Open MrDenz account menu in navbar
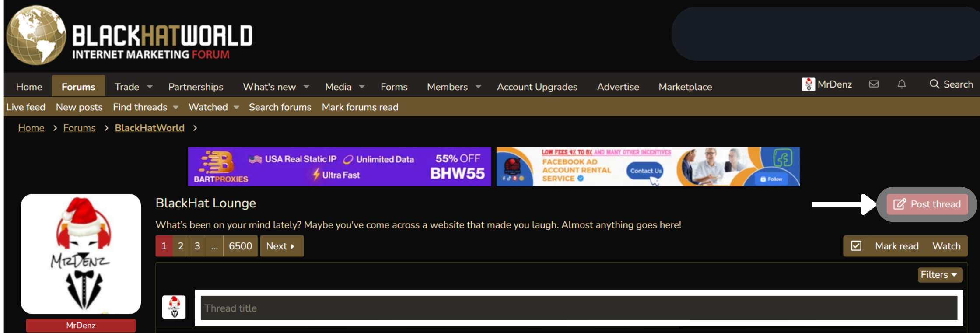Viewport: 980px width, 333px height. pos(827,84)
